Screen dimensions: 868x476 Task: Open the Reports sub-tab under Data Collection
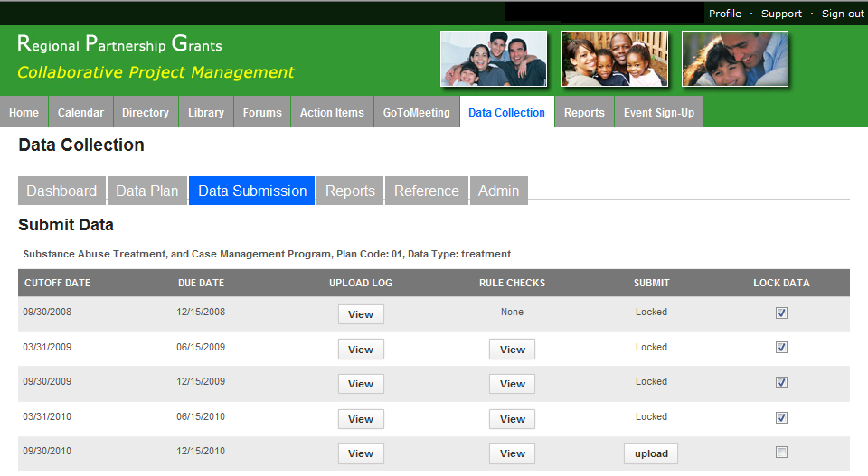point(350,191)
